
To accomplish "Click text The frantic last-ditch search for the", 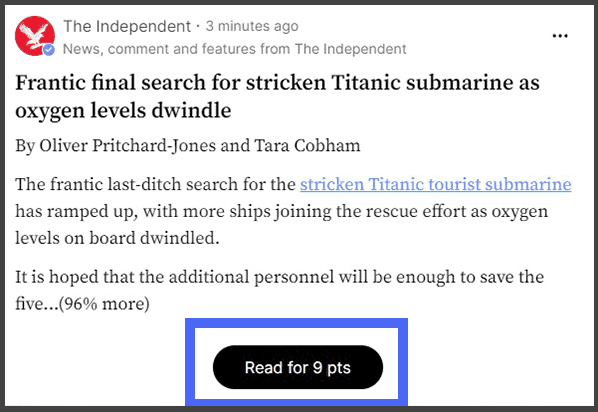I will click(155, 184).
